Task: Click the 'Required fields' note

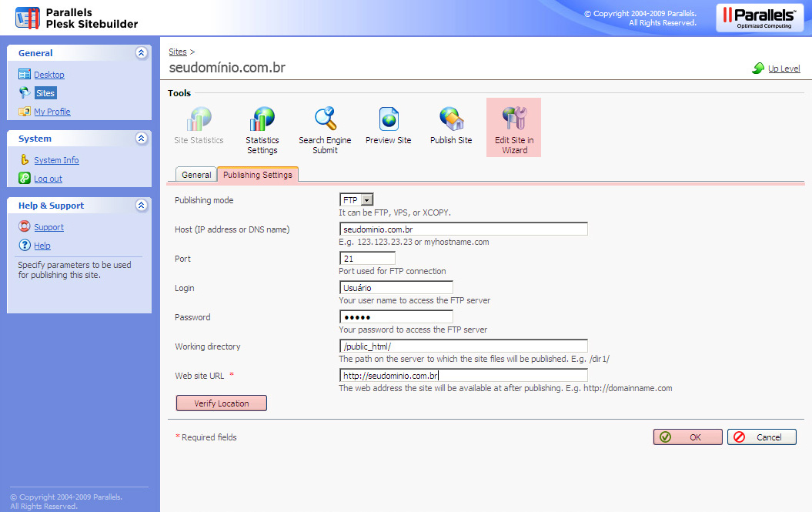Action: [209, 437]
